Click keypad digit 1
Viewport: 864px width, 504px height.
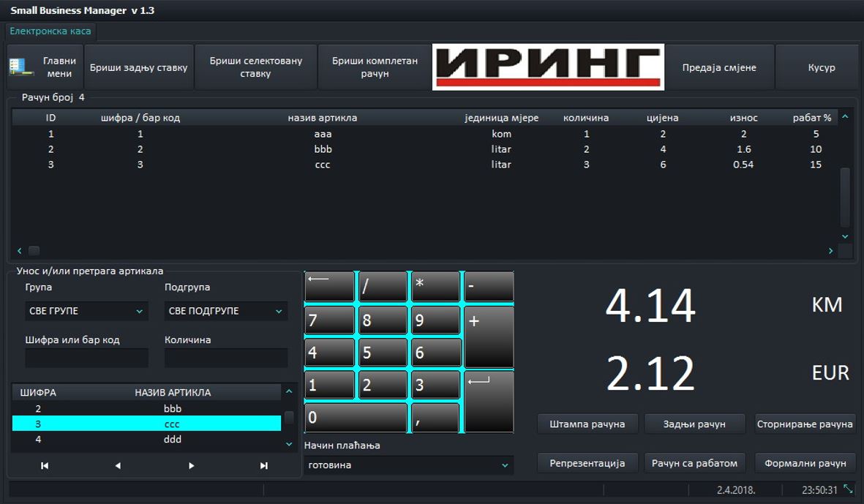click(x=329, y=385)
